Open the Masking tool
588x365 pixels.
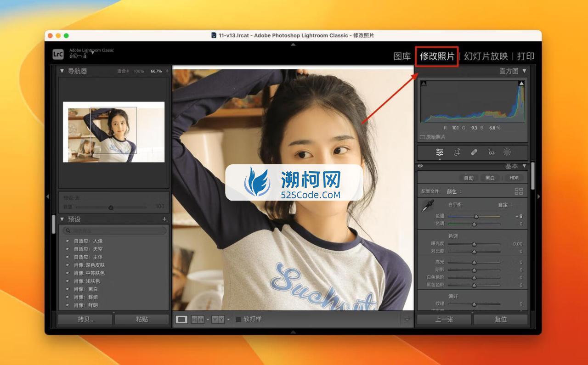pyautogui.click(x=507, y=152)
